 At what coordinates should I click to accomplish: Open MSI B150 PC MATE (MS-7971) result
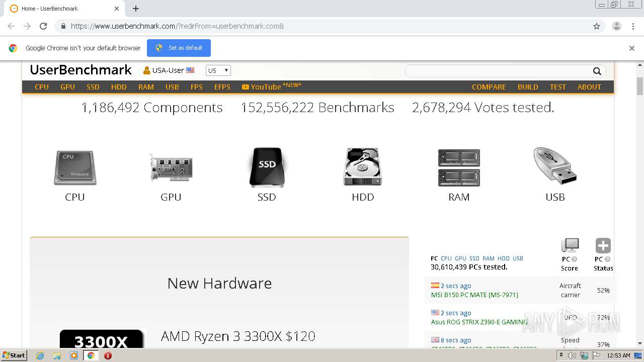(474, 295)
